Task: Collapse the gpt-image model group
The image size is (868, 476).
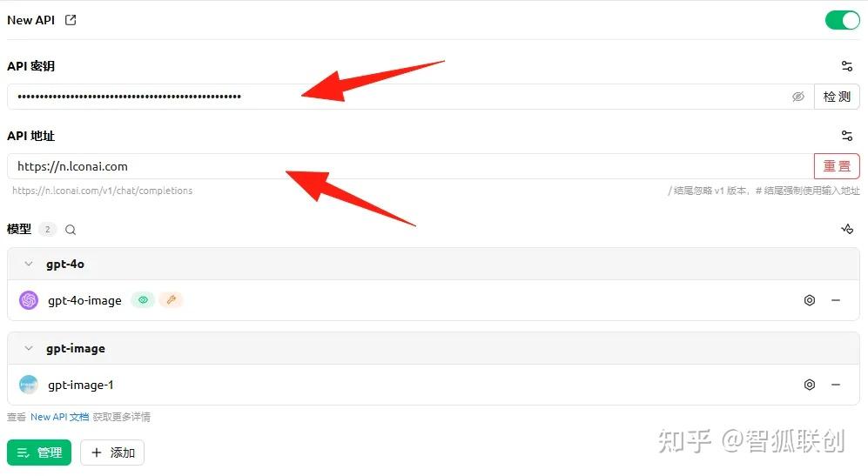Action: coord(29,348)
